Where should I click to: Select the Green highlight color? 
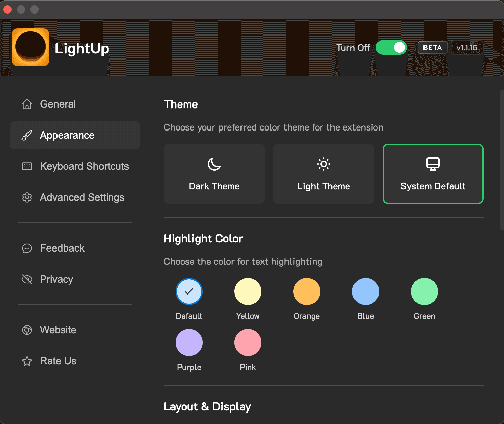pyautogui.click(x=424, y=291)
